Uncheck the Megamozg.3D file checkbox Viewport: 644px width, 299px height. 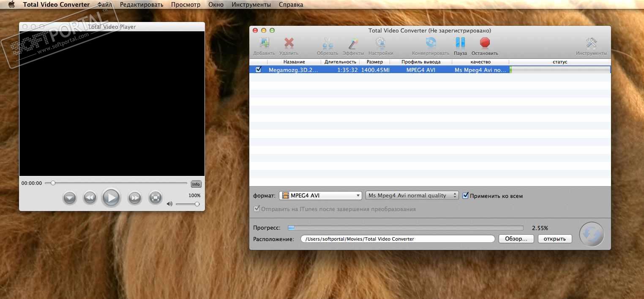[x=259, y=69]
